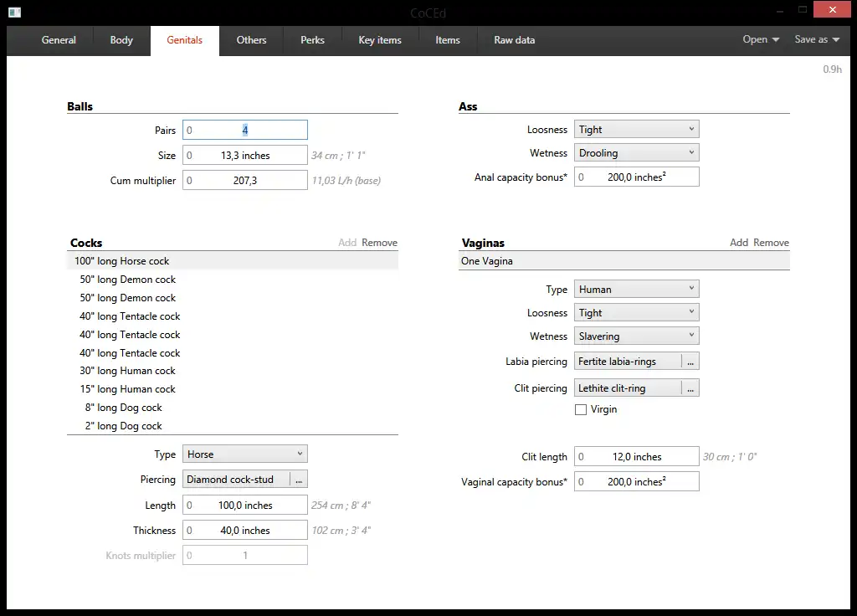
Task: Click the Fertite labia-rings piercing field
Action: tap(628, 362)
